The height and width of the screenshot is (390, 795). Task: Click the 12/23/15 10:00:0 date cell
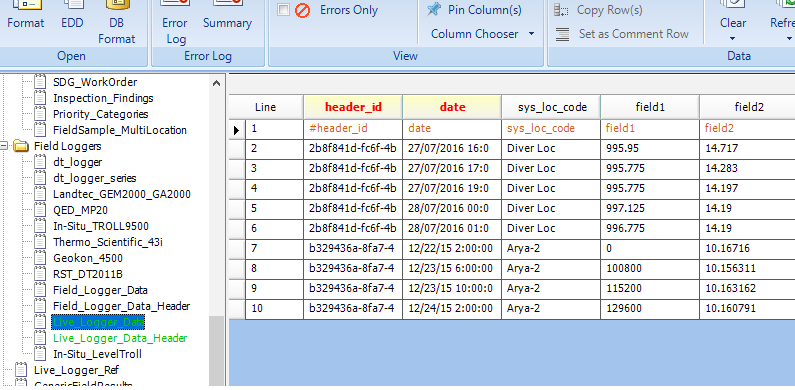point(452,289)
